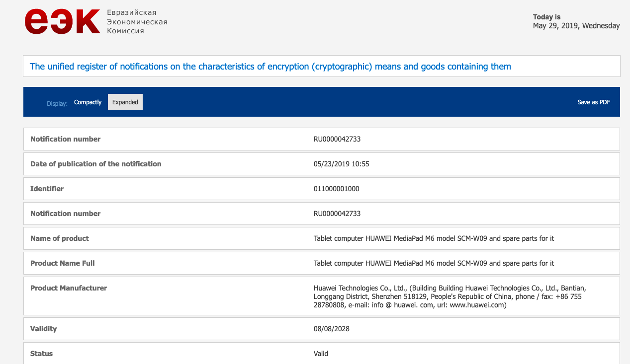The image size is (630, 364).
Task: Click the validity date 08/08/2028
Action: pyautogui.click(x=332, y=329)
